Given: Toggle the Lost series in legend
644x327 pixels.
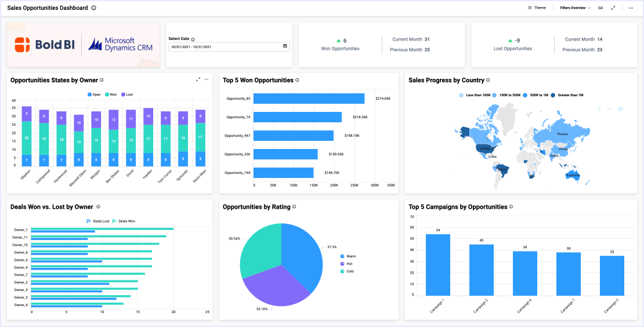Looking at the screenshot, I should pos(126,94).
